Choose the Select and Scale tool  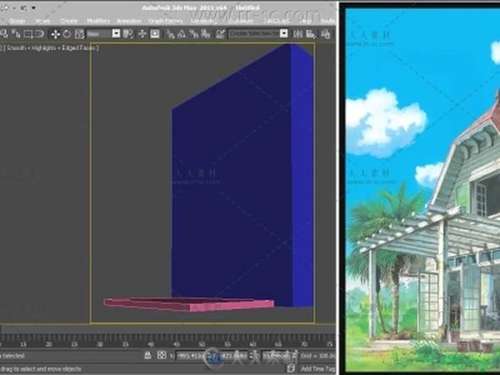(79, 34)
